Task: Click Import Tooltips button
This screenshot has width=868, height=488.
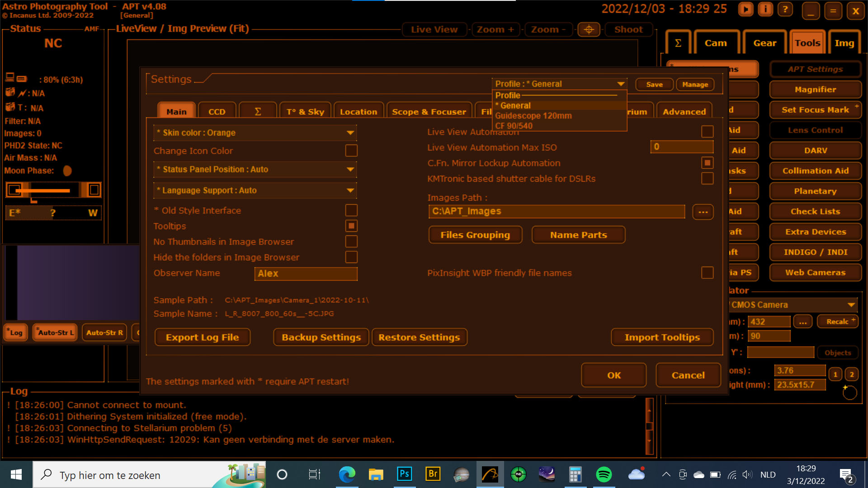Action: click(662, 337)
